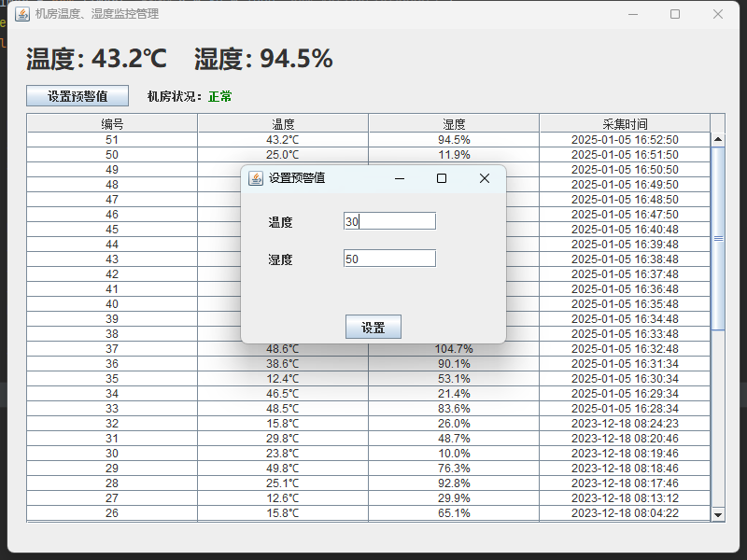Focus the 湿度 threshold input field

pyautogui.click(x=389, y=259)
